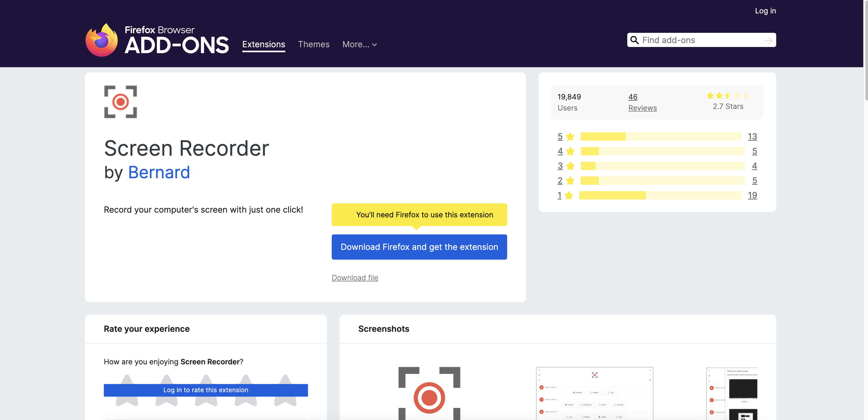Click the 2.7 Stars rating stars
868x420 pixels.
click(x=728, y=96)
